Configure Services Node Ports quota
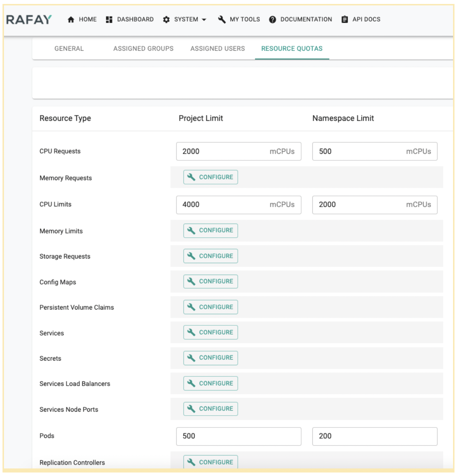This screenshot has height=476, width=457. click(211, 409)
